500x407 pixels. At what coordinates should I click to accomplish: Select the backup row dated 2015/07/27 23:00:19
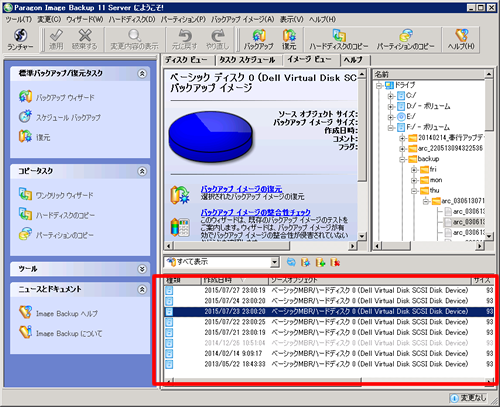click(x=328, y=290)
